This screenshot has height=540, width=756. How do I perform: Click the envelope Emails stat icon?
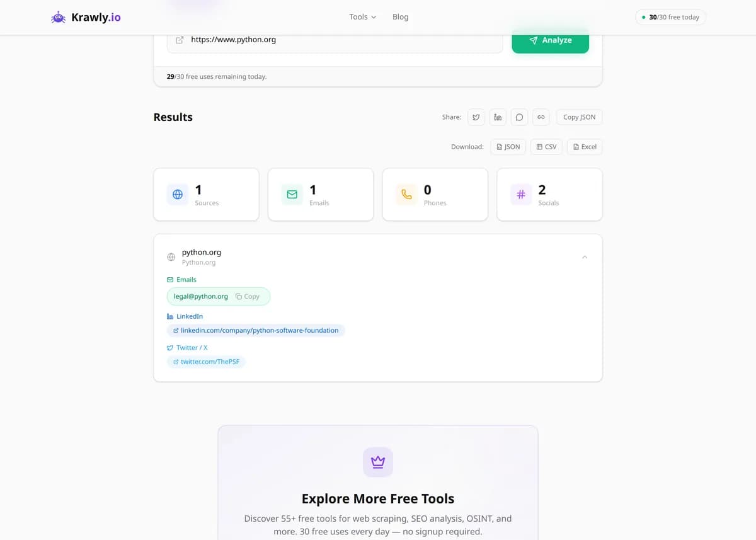292,195
